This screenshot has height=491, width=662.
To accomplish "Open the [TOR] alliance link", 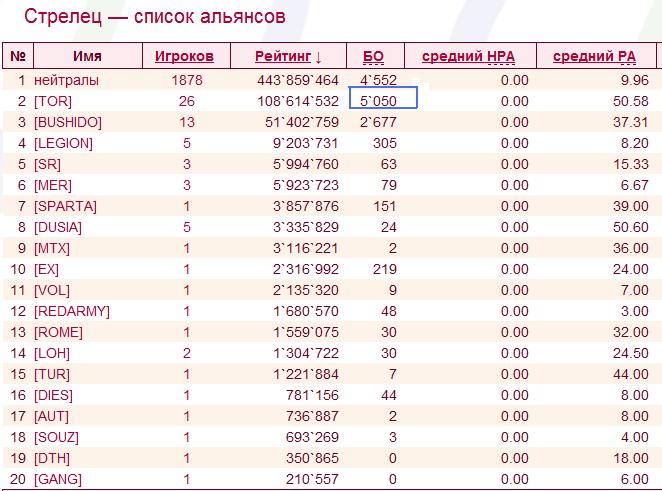I will (54, 101).
